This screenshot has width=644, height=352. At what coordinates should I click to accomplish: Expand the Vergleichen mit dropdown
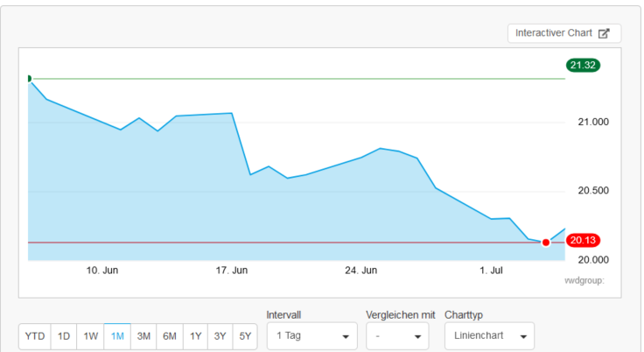pyautogui.click(x=396, y=335)
